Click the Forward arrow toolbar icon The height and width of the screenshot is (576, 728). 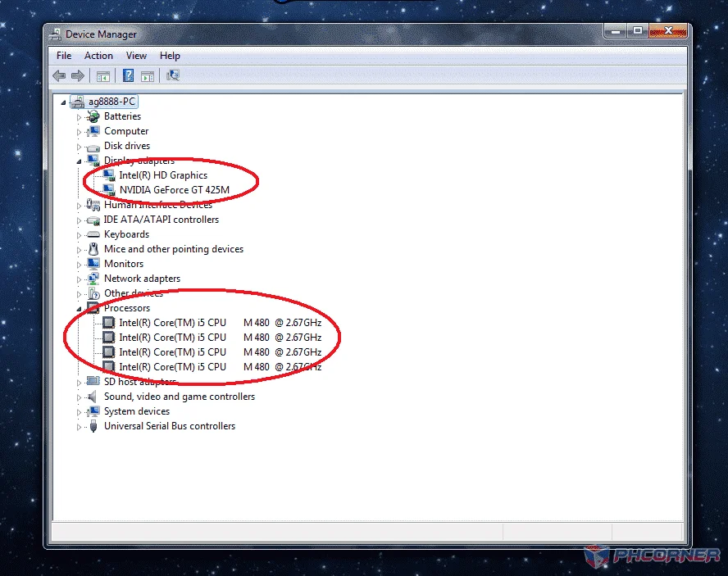point(78,75)
